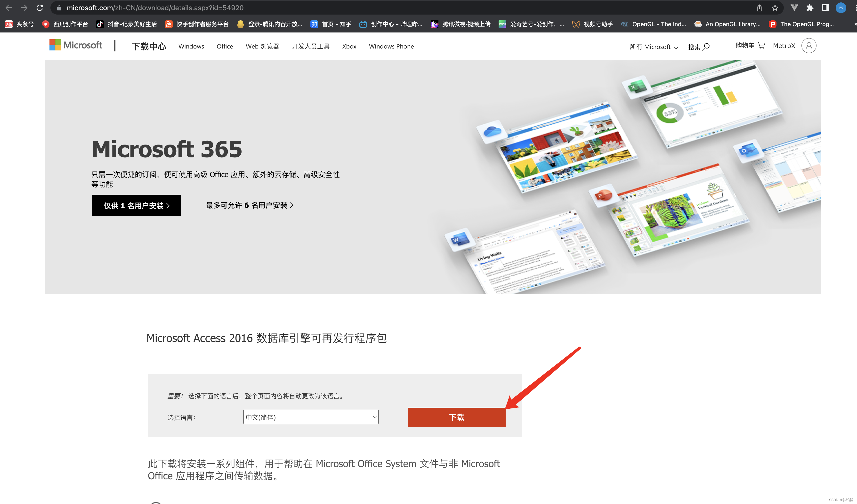Click the padlock site info icon
Image resolution: width=857 pixels, height=504 pixels.
pos(59,8)
